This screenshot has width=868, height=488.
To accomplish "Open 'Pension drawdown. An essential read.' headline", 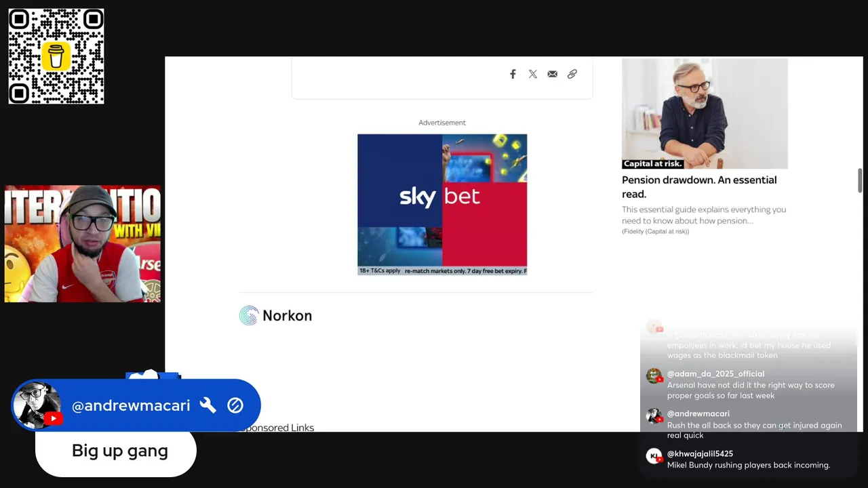I will point(699,187).
